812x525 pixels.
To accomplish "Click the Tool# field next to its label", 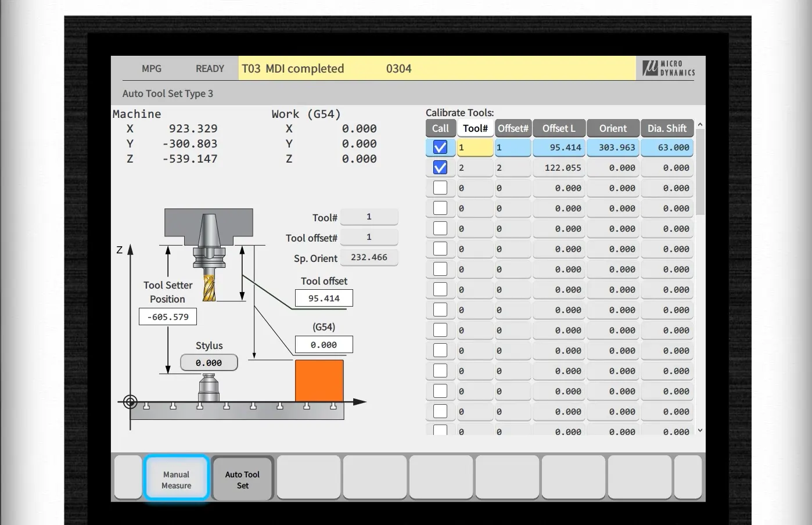I will click(369, 217).
